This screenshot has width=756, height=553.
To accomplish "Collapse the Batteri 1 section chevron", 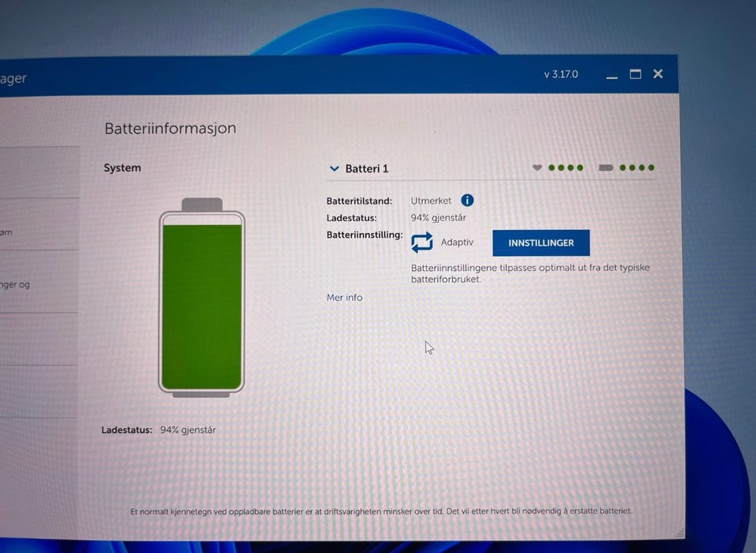I will pos(334,169).
